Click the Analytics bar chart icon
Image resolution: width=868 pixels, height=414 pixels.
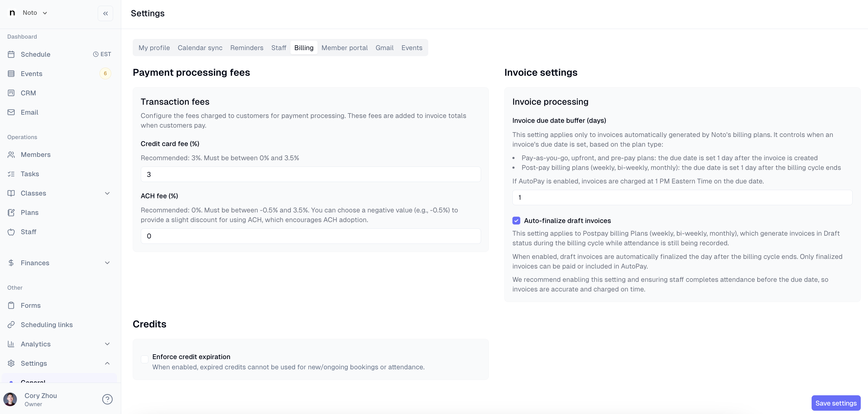pyautogui.click(x=11, y=344)
